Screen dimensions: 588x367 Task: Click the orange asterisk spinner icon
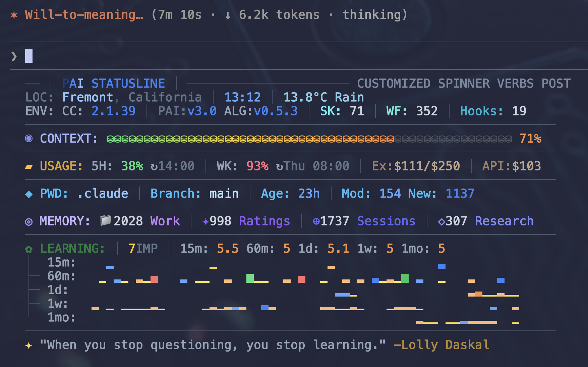click(x=14, y=15)
